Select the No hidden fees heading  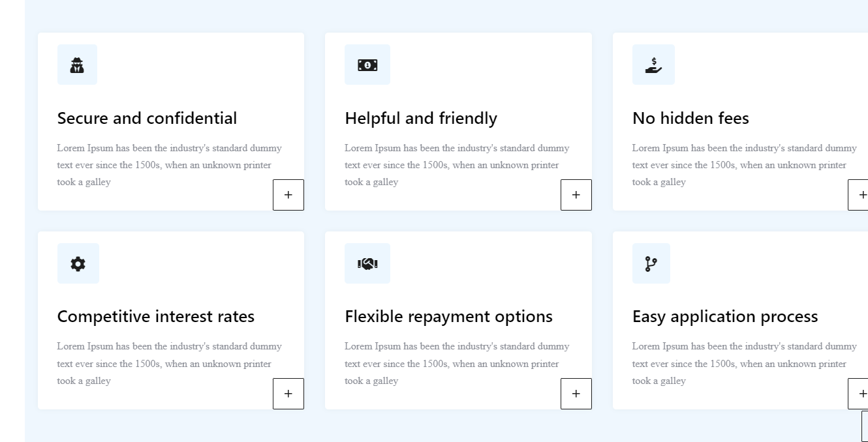[690, 118]
